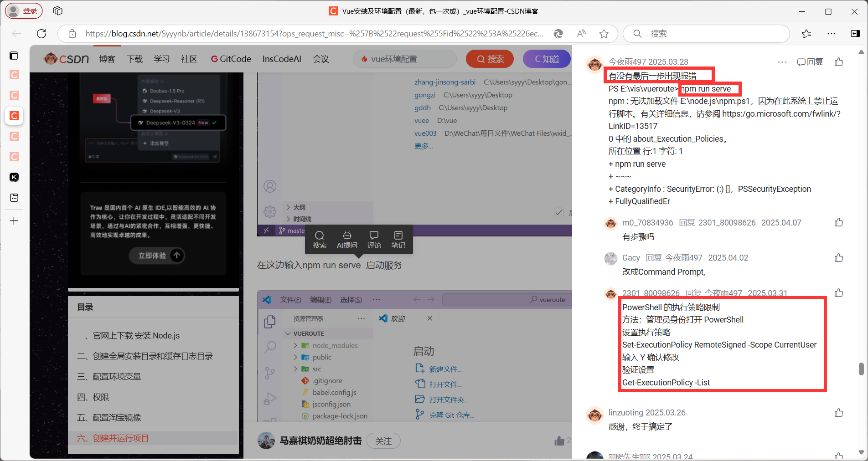Click the Microsoft go.microsoft.com/fwlink link text
Screen dimensions: 868x461
pos(725,120)
